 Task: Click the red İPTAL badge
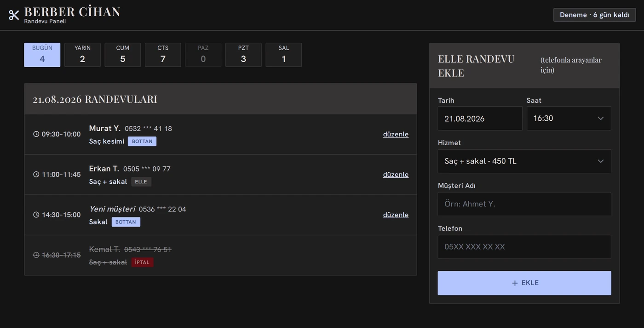click(x=142, y=262)
